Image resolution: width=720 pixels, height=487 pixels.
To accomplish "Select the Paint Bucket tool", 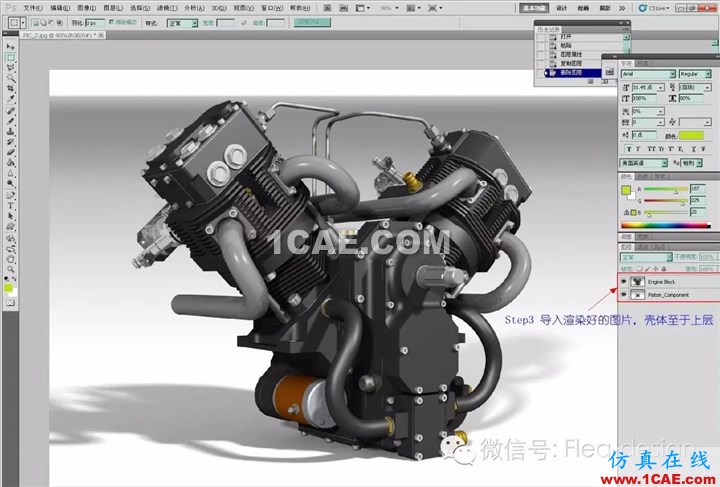I will point(10,163).
